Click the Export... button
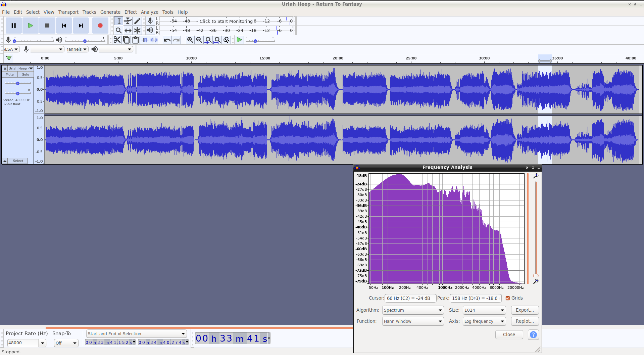Image resolution: width=644 pixels, height=355 pixels. [525, 310]
